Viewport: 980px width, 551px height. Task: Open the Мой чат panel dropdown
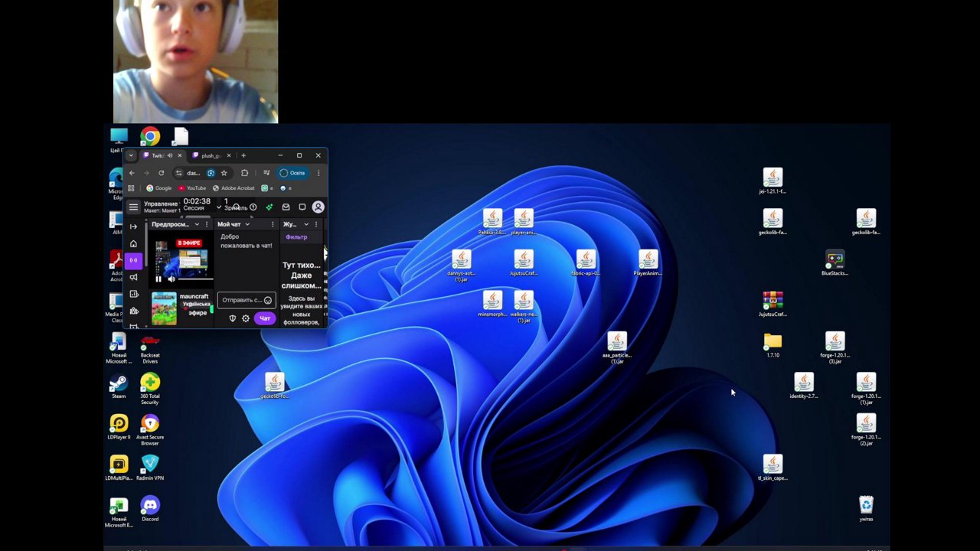[x=247, y=224]
